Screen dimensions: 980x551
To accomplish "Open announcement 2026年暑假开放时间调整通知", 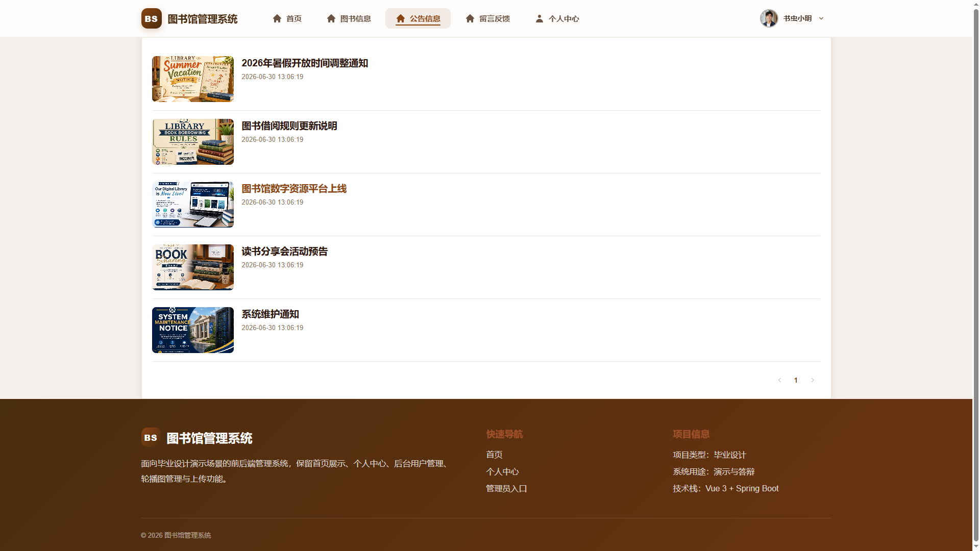I will (305, 63).
